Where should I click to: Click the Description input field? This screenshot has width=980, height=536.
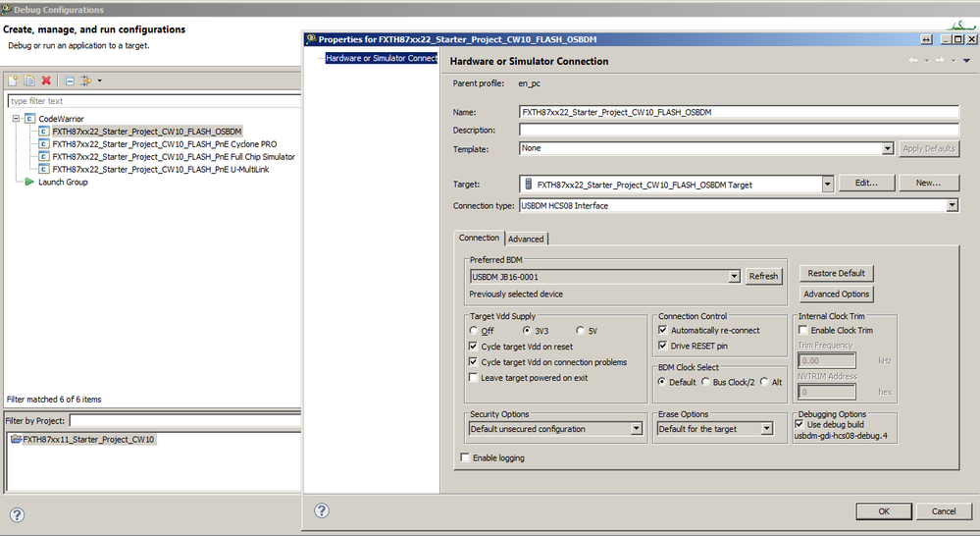(x=739, y=131)
